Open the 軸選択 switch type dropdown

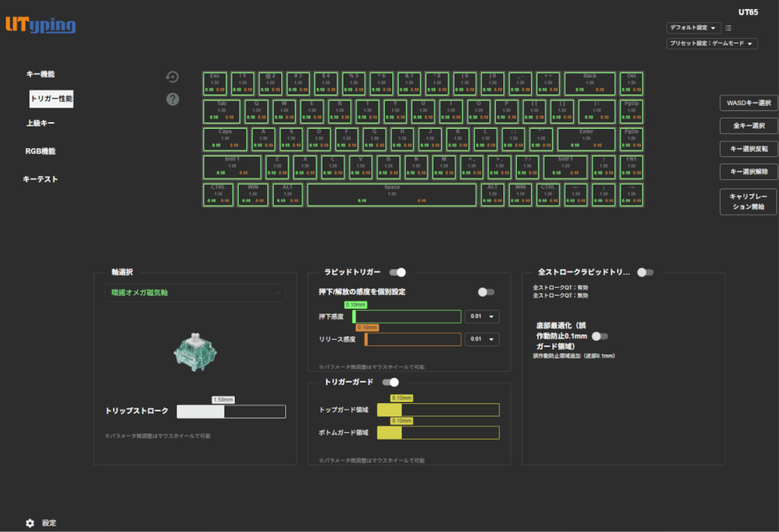tap(195, 293)
